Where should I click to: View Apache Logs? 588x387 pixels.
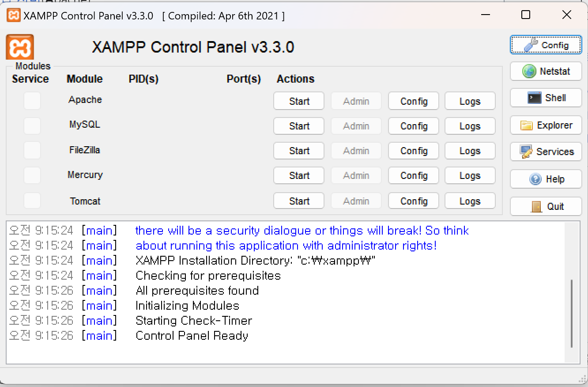(x=470, y=101)
